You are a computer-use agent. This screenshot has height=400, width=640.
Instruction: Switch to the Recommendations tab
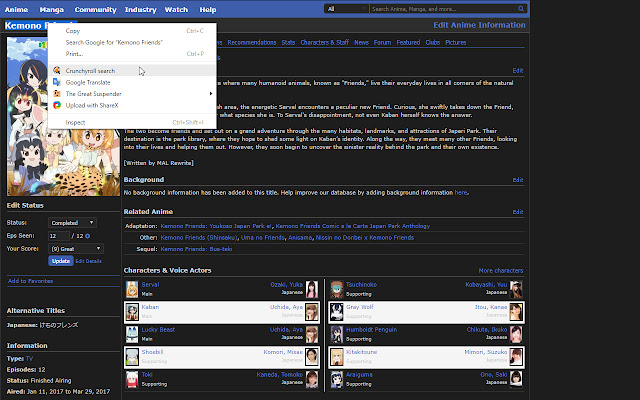click(x=252, y=42)
